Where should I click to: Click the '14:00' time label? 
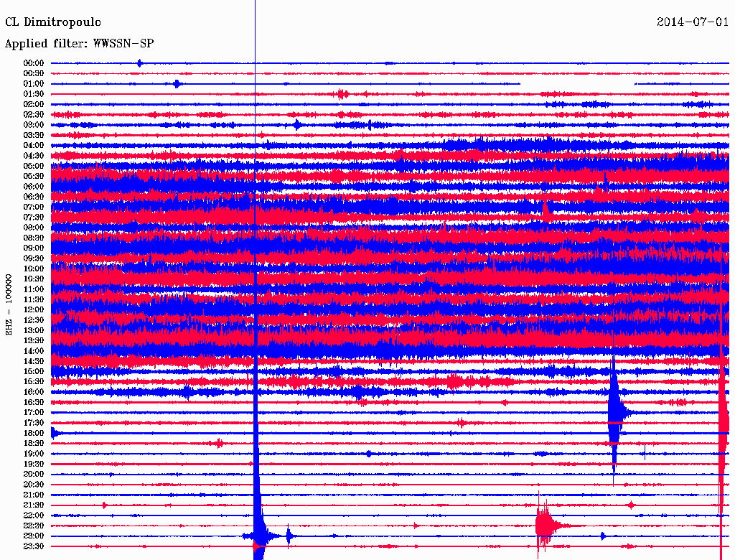34,351
